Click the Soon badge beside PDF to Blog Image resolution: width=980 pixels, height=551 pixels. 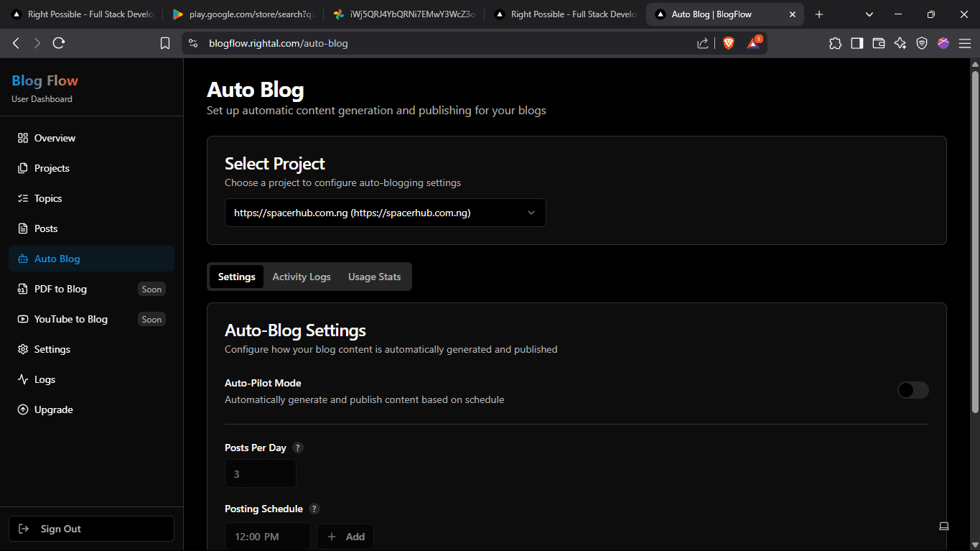click(151, 289)
